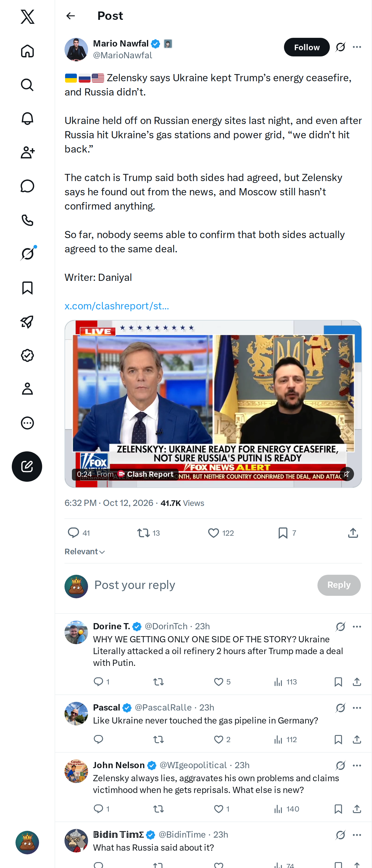The width and height of the screenshot is (372, 868).
Task: Share the main post via share icon
Action: click(353, 533)
